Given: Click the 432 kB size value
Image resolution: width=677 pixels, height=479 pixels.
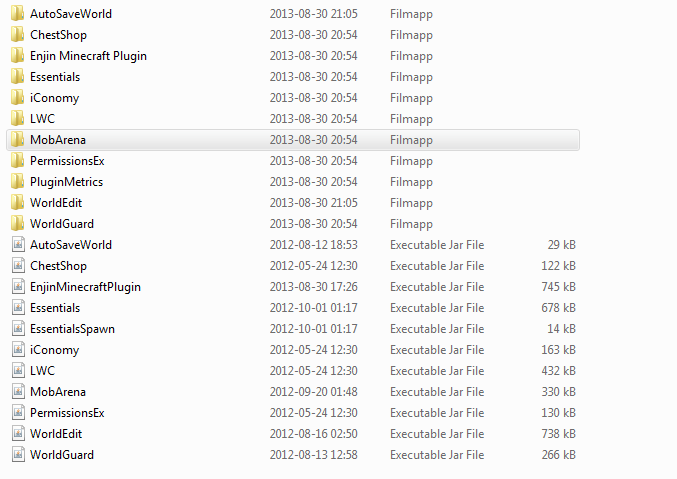Looking at the screenshot, I should point(558,371).
